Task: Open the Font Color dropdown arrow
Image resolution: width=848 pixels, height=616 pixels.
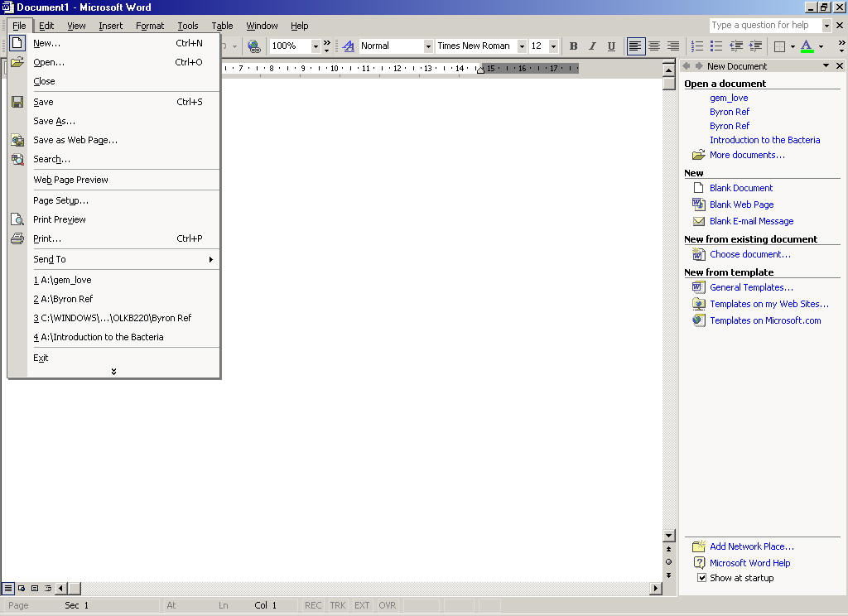Action: pos(821,46)
